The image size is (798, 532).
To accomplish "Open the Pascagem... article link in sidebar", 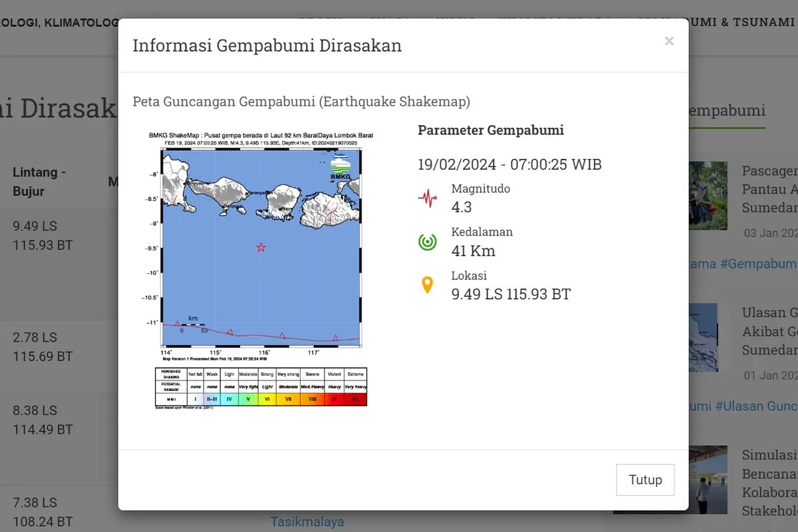I will click(x=769, y=190).
